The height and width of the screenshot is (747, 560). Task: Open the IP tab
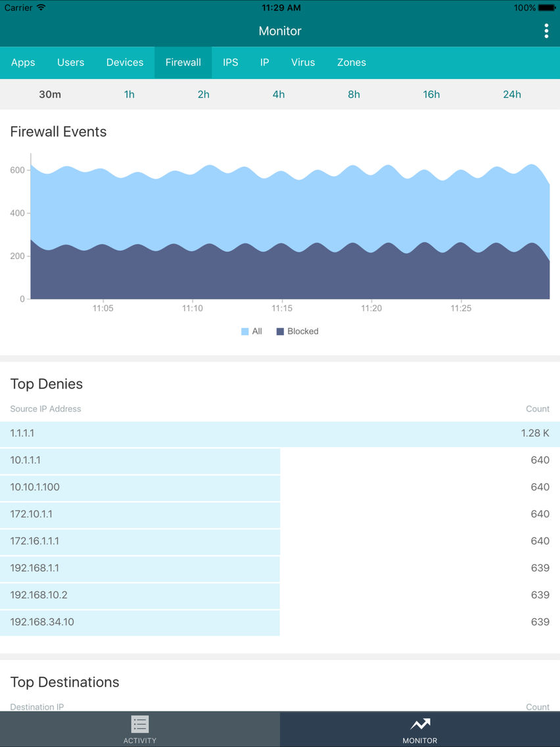point(264,62)
